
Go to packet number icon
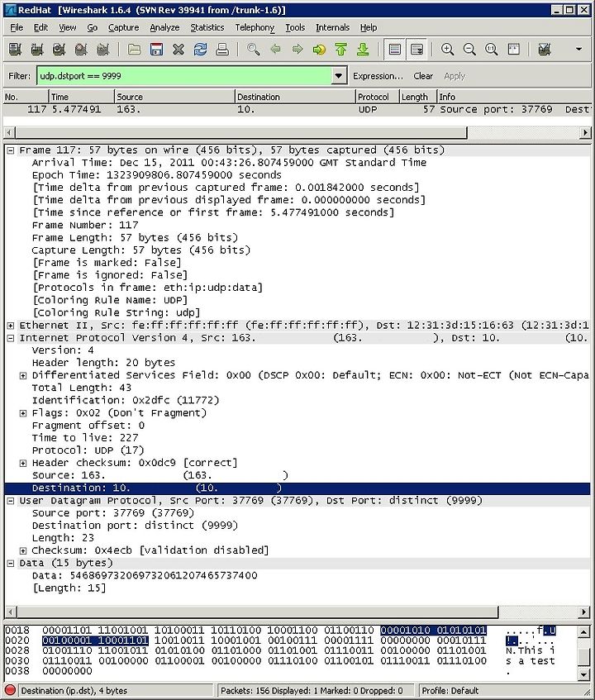point(319,49)
